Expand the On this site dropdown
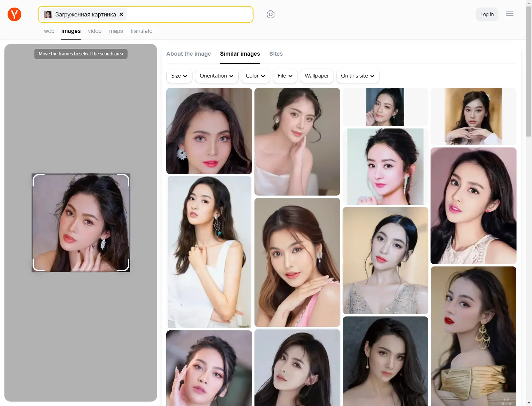Image resolution: width=532 pixels, height=406 pixels. click(x=358, y=76)
